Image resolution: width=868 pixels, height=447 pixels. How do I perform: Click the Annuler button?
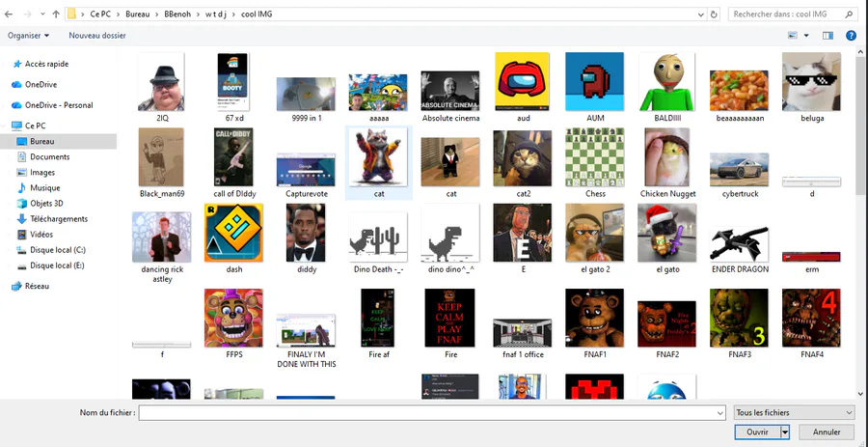pos(827,433)
